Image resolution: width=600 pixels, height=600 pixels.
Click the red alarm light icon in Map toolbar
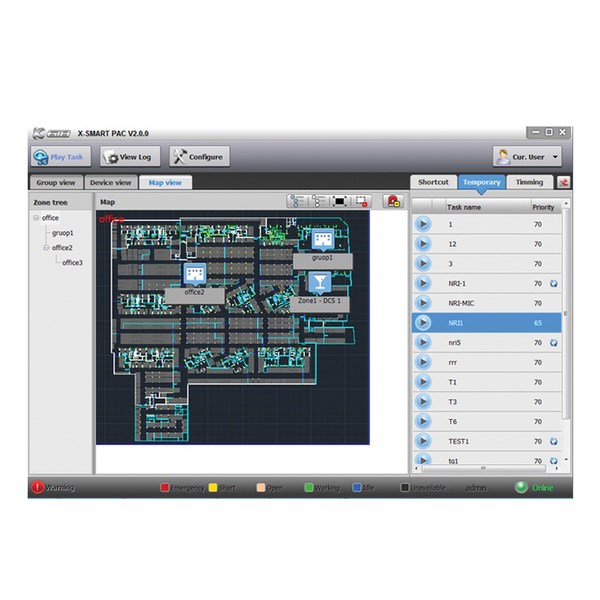pyautogui.click(x=393, y=201)
